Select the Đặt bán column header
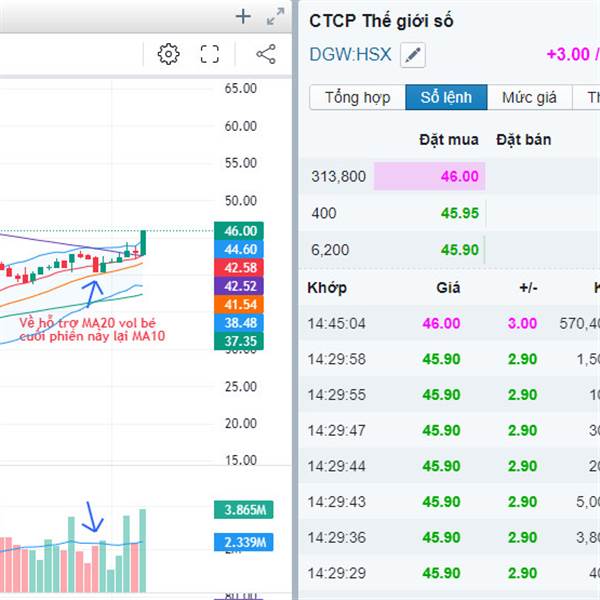 [523, 140]
